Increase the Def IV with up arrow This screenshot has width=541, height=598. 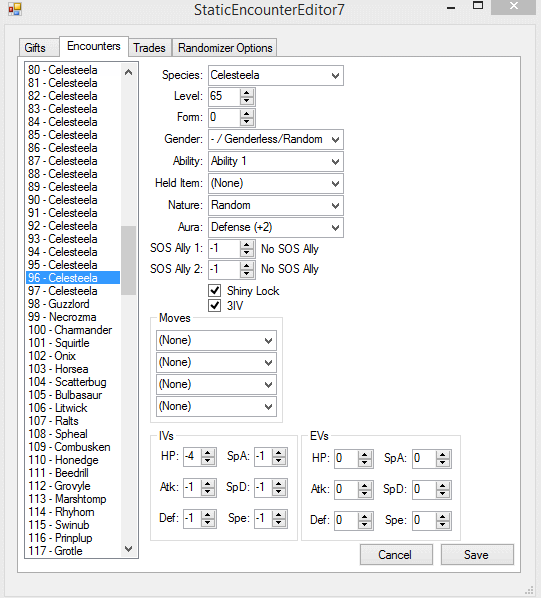(208, 514)
